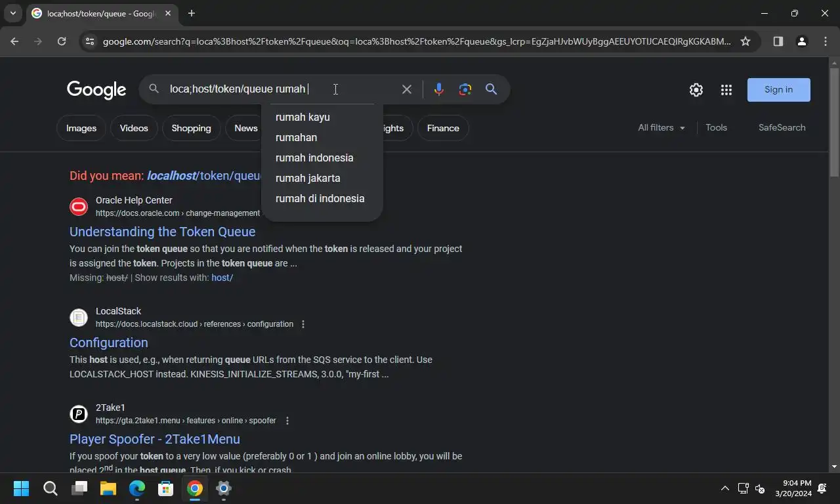Image resolution: width=840 pixels, height=504 pixels.
Task: Select the News filter tab
Action: 245,128
